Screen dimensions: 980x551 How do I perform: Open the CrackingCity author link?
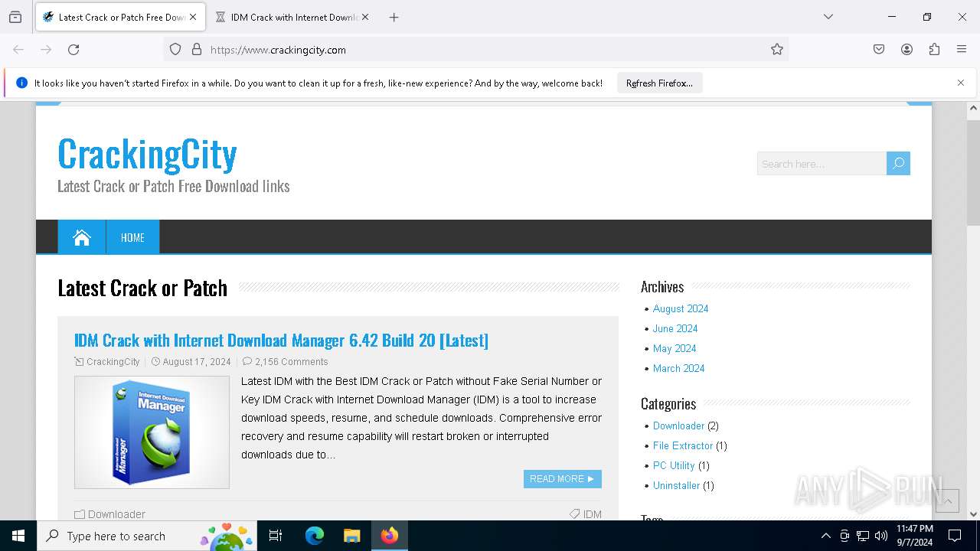[x=113, y=362]
